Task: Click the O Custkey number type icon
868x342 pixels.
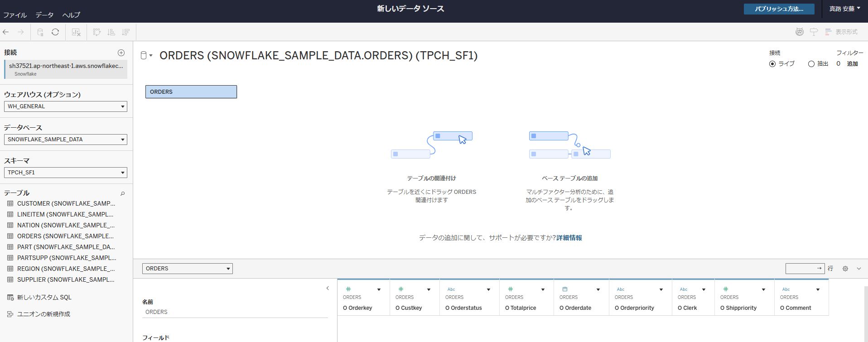Action: click(401, 289)
